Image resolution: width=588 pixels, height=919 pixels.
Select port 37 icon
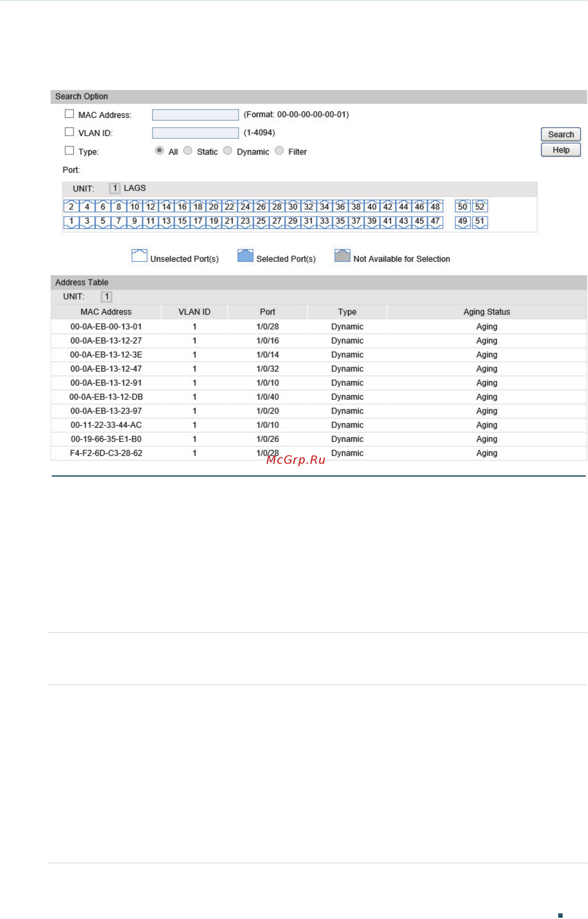(356, 222)
